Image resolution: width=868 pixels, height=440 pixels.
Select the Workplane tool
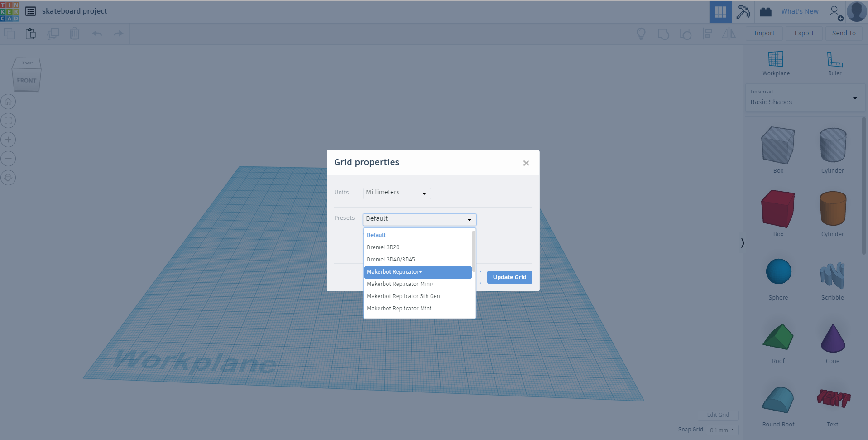pyautogui.click(x=776, y=63)
